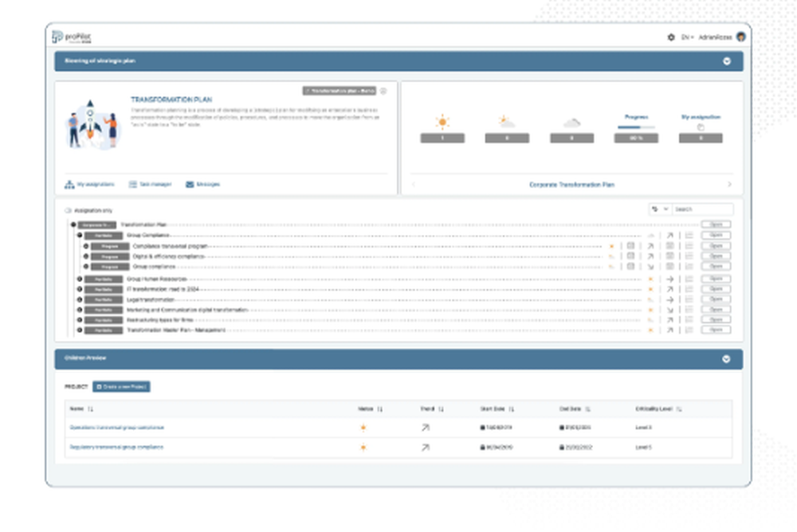Open the EN language dropdown
Image resolution: width=797 pixels, height=532 pixels.
pos(687,37)
